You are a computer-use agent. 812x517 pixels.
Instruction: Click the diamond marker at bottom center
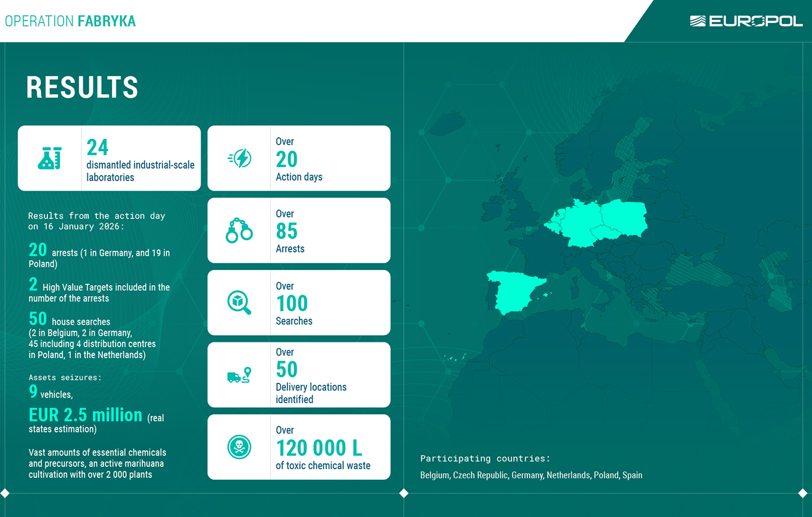404,493
